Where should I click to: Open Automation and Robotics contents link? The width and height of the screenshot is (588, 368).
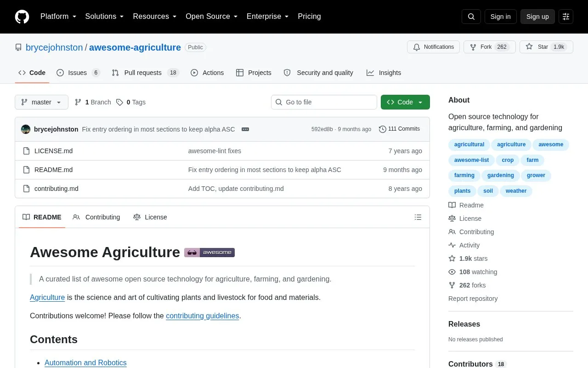pos(85,362)
